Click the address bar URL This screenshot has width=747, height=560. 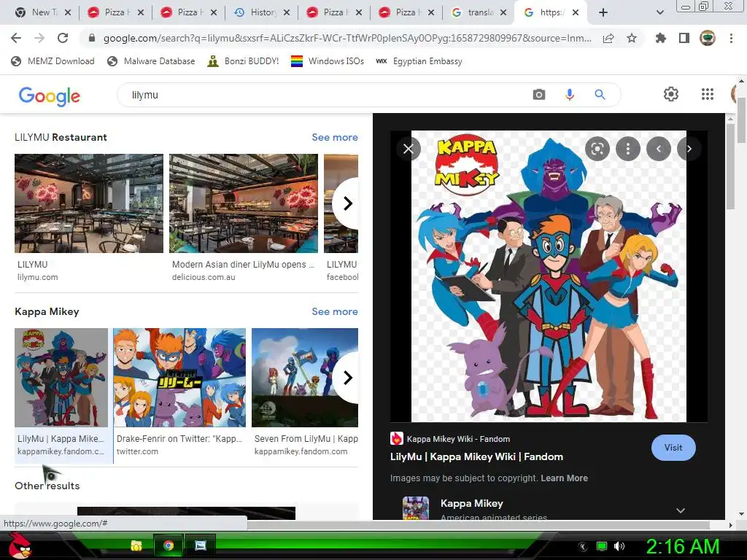(x=347, y=39)
